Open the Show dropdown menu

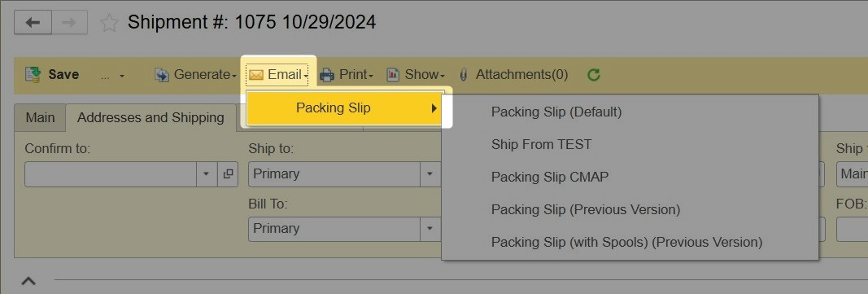click(x=416, y=74)
